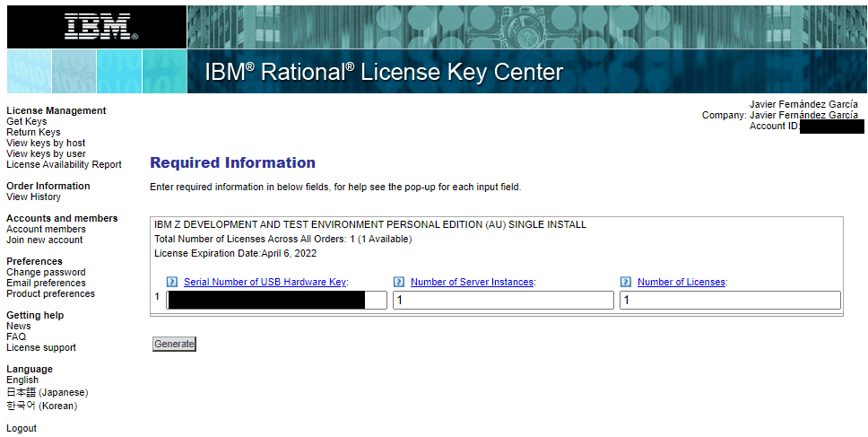Click help icon beside Serial Number of USB Hardware Key

pyautogui.click(x=172, y=282)
